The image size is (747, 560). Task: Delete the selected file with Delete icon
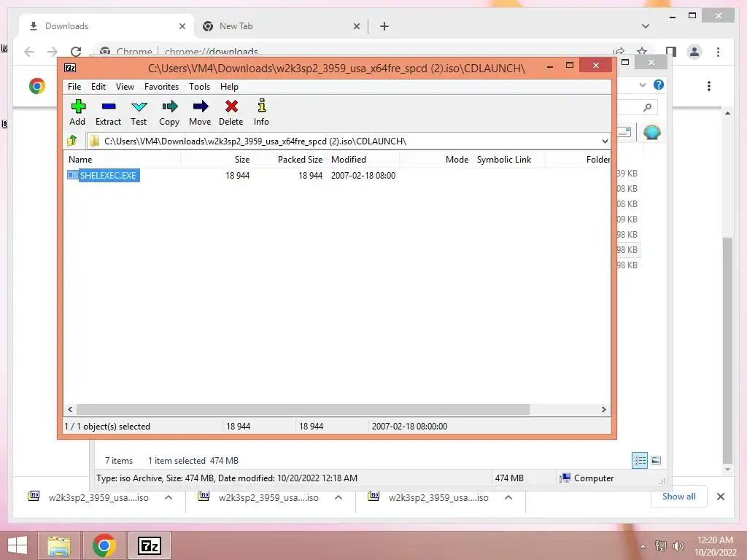tap(231, 112)
